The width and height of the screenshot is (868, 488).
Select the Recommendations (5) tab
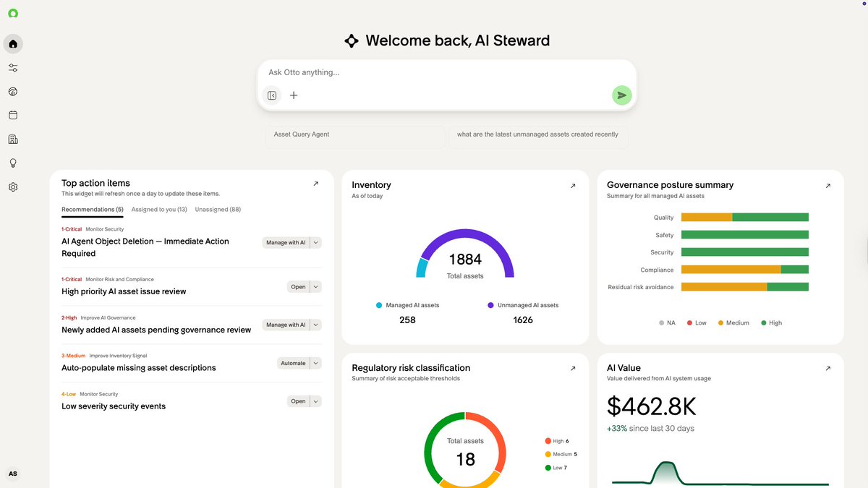93,210
